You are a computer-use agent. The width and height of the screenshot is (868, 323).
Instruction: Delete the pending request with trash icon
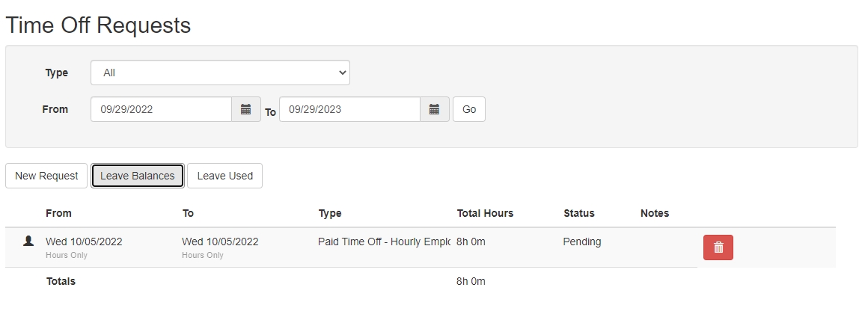click(718, 247)
